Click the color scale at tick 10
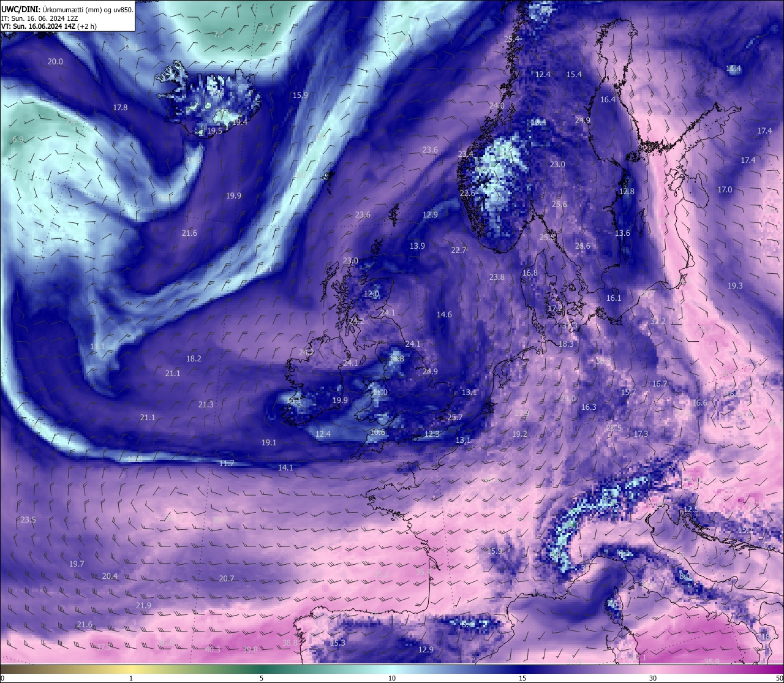784x683 pixels. (x=392, y=678)
